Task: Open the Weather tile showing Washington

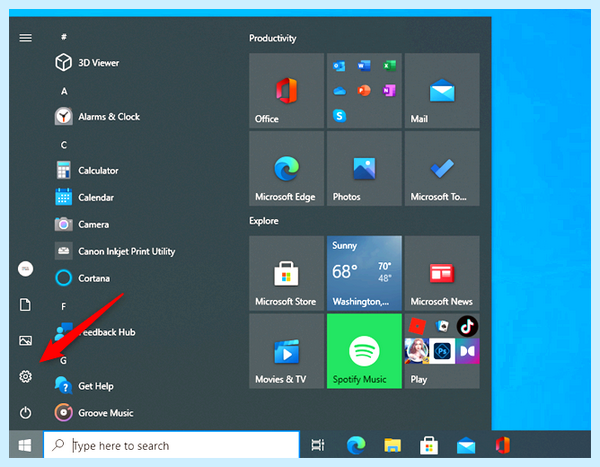Action: [364, 273]
